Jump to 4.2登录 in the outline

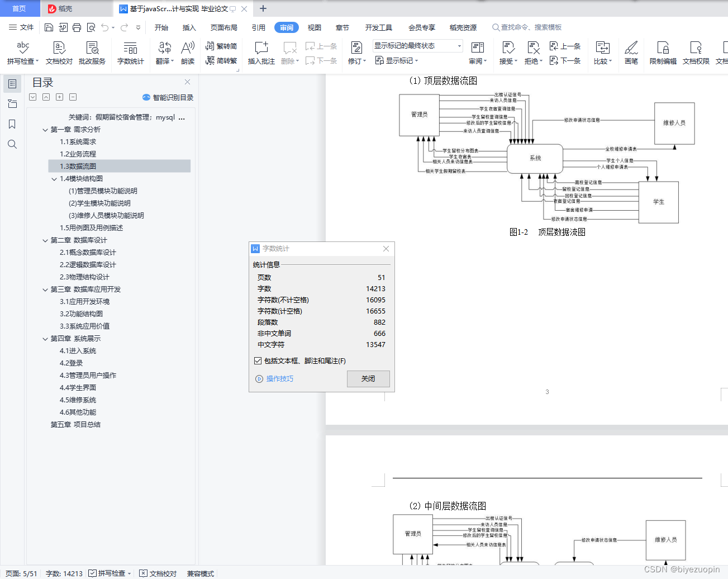pos(72,363)
